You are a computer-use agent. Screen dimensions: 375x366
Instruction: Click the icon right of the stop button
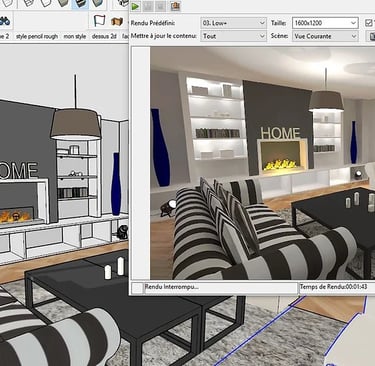coord(175,6)
